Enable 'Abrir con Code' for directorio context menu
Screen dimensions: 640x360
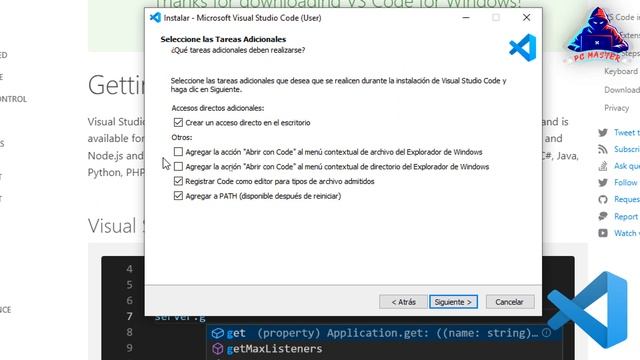point(178,167)
